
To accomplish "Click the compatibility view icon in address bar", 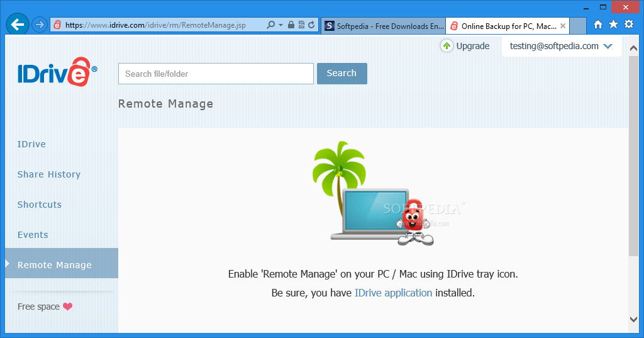I will click(x=301, y=25).
